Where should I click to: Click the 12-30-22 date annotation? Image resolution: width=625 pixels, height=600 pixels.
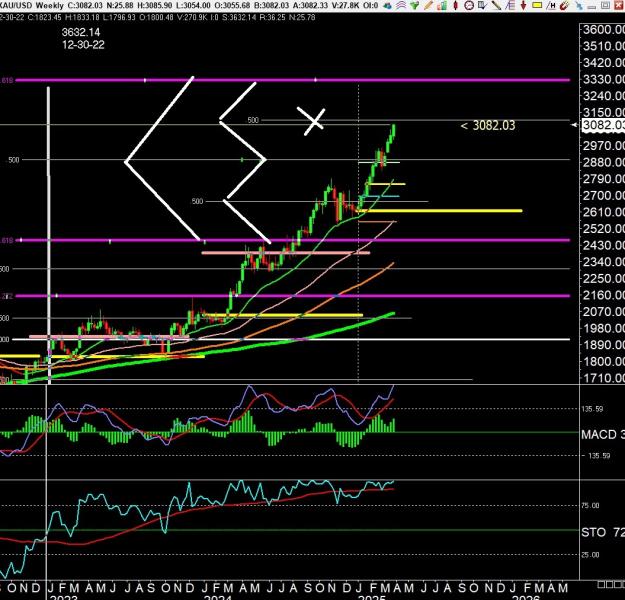click(x=83, y=45)
